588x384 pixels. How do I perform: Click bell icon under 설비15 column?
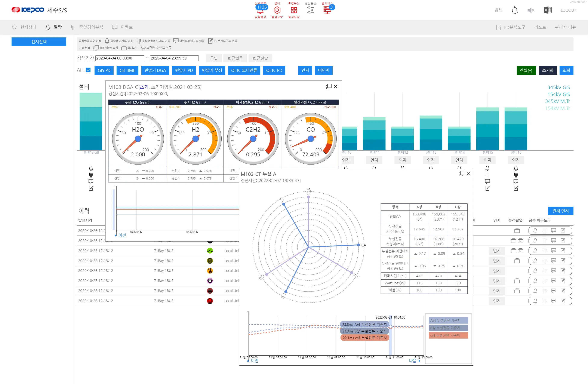[487, 168]
